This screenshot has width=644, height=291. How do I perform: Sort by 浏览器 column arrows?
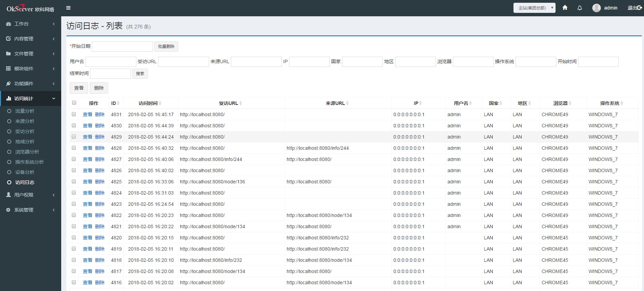tap(570, 103)
